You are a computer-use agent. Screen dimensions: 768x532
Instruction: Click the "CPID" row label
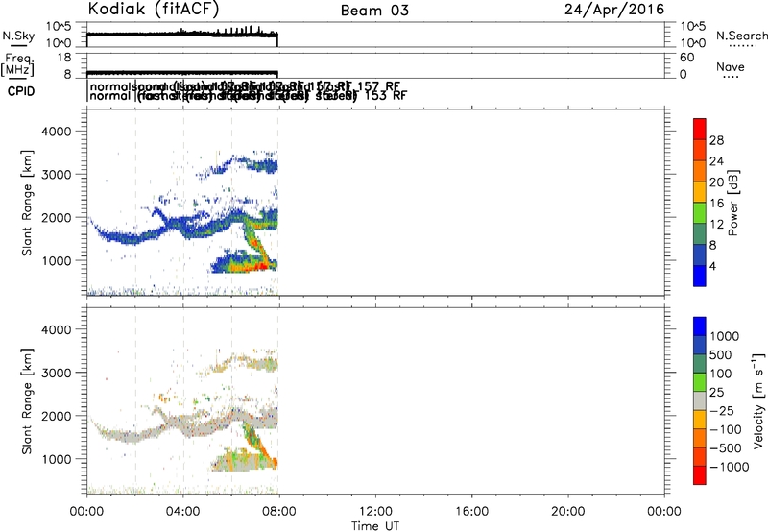21,91
